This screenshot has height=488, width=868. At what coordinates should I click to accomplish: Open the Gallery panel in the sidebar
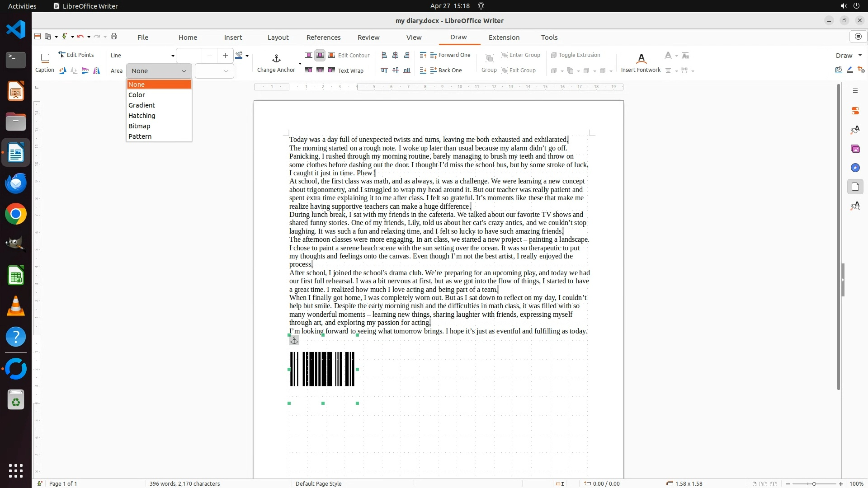coord(855,149)
